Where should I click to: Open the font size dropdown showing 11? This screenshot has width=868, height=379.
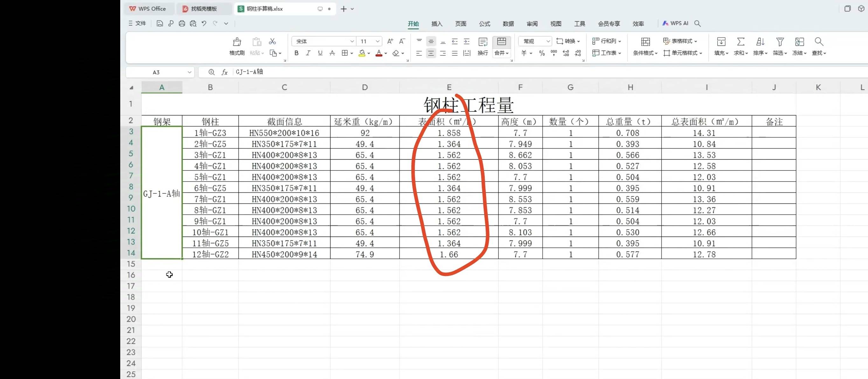click(x=378, y=41)
